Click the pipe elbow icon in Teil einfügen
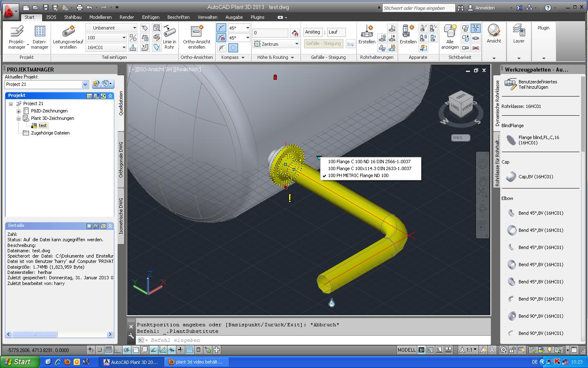The width and height of the screenshot is (588, 368). (x=145, y=47)
